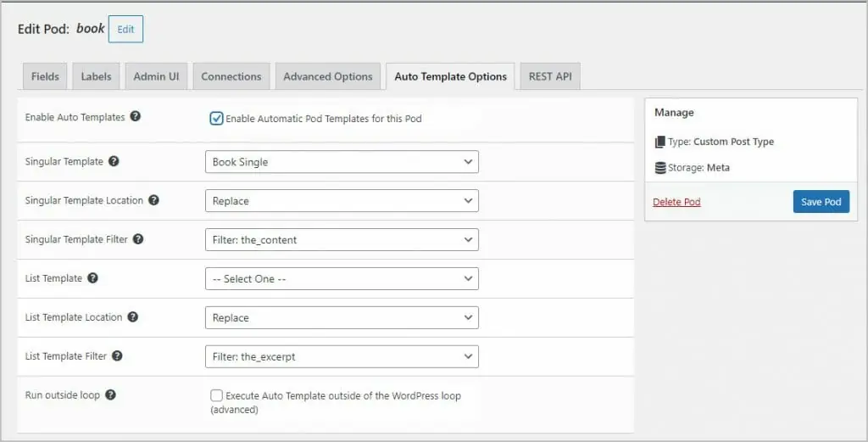Uncheck Enable Automatic Pod Templates checkbox
Image resolution: width=868 pixels, height=442 pixels.
click(216, 118)
